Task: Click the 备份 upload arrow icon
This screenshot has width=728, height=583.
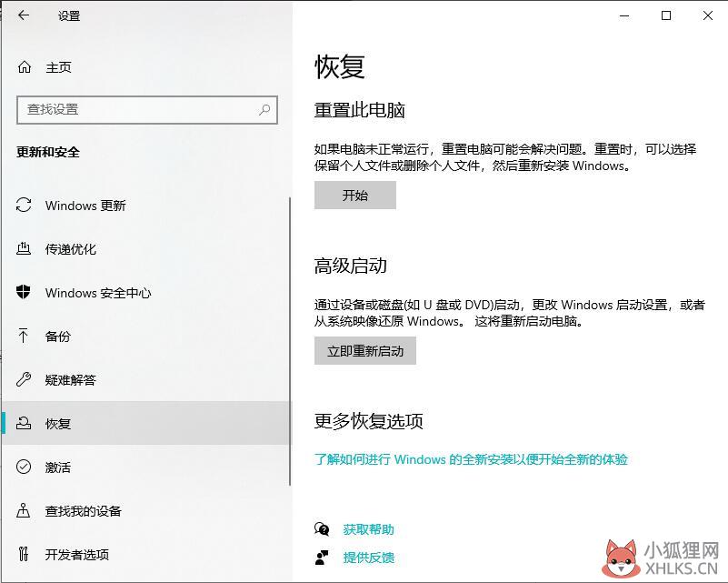Action: click(x=24, y=336)
